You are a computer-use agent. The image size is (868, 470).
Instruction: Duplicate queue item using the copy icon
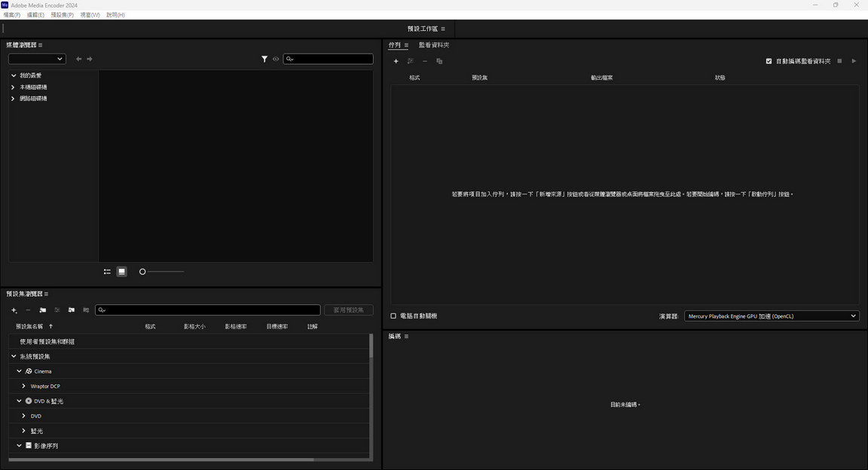pos(439,61)
